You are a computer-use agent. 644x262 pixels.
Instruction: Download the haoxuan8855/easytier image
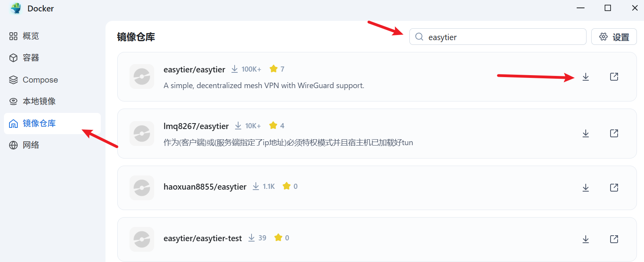point(586,188)
